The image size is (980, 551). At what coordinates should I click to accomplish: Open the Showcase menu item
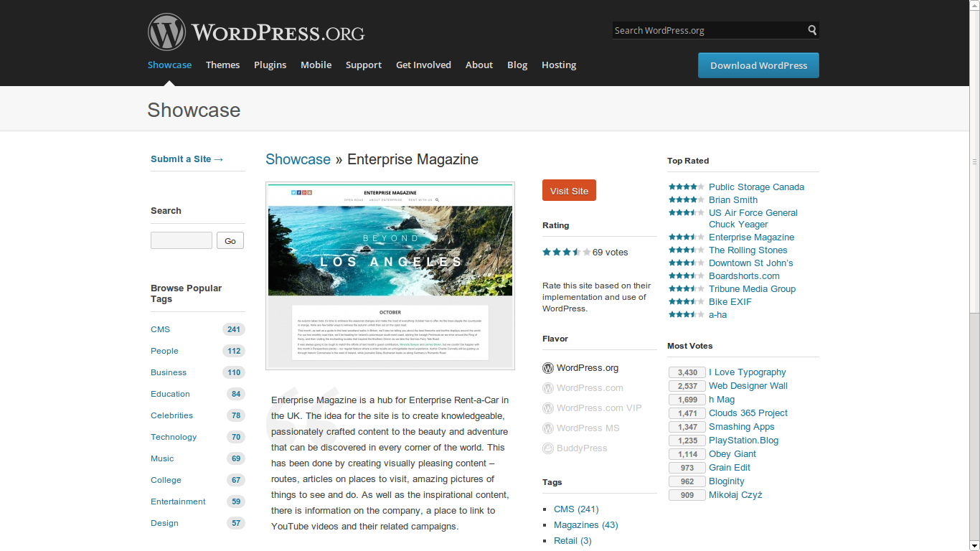[x=169, y=65]
